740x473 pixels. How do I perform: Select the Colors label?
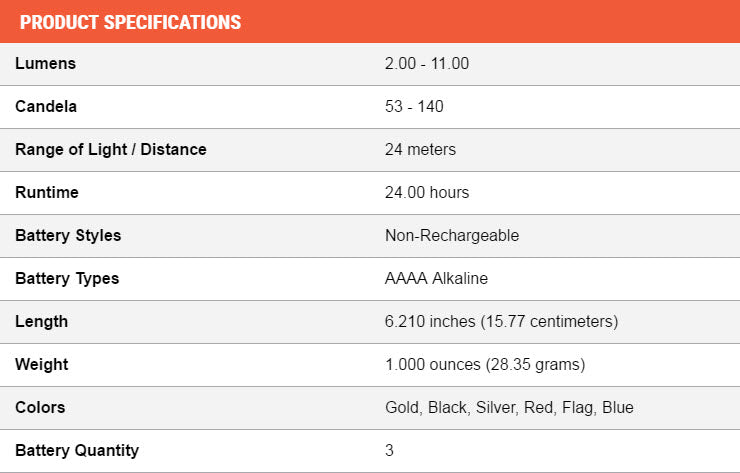40,407
